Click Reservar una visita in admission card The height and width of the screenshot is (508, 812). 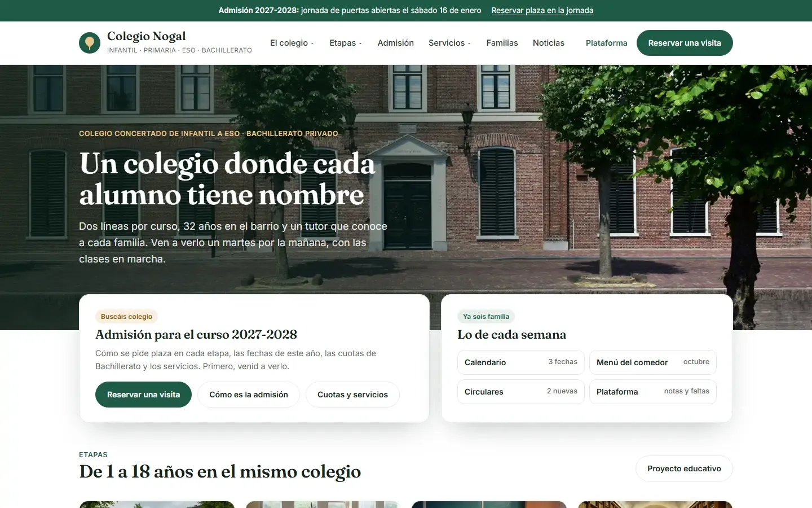coord(143,395)
